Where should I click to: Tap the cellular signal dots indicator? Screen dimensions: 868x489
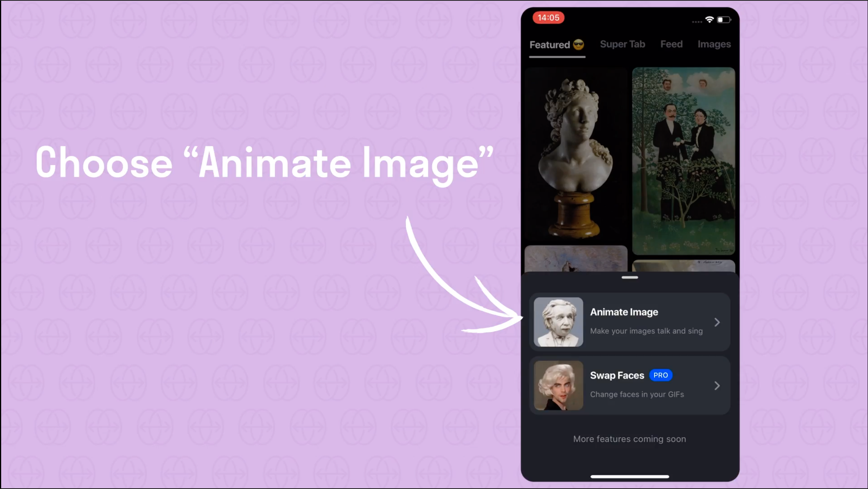[x=696, y=22]
